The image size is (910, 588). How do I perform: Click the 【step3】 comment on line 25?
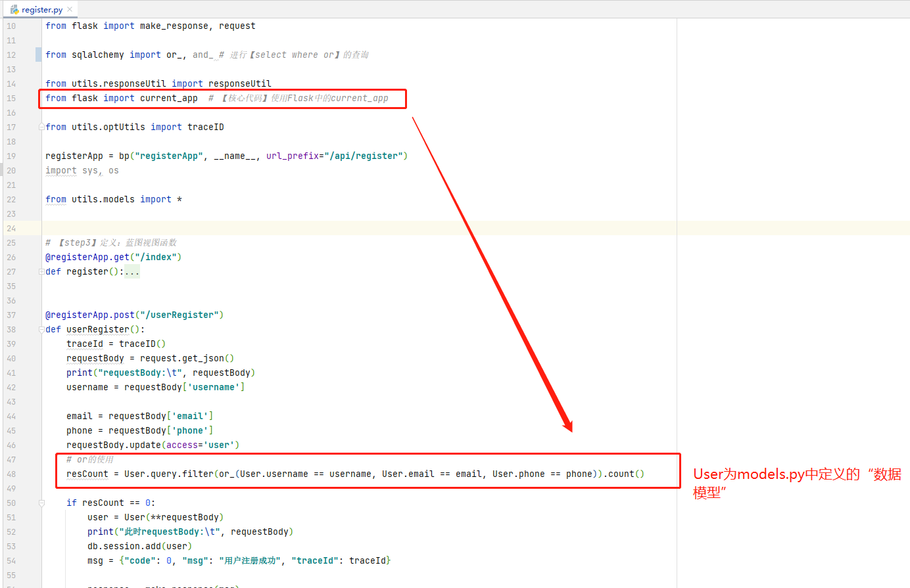click(111, 242)
